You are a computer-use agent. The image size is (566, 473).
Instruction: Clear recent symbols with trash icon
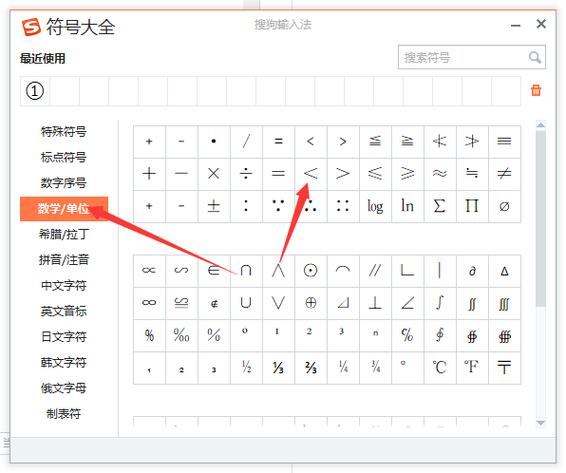(x=536, y=90)
